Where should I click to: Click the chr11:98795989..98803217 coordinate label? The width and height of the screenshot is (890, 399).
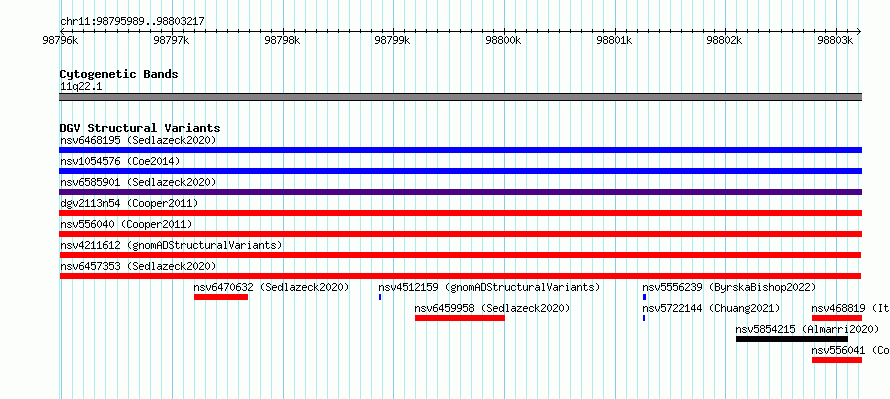click(x=132, y=22)
